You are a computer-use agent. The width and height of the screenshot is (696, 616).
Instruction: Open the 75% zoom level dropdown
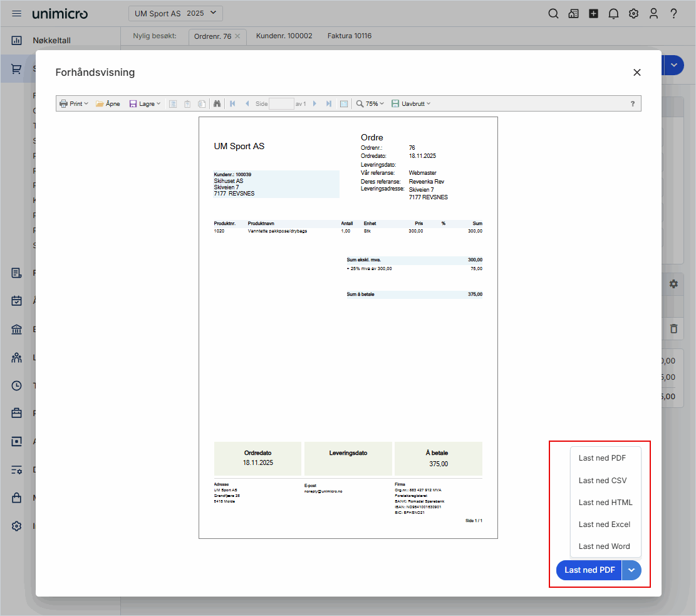tap(370, 104)
